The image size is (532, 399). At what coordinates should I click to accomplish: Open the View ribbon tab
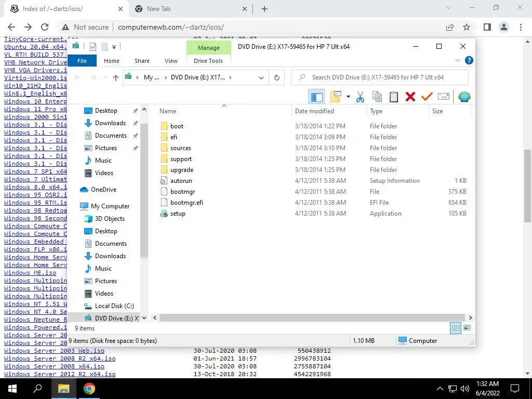pyautogui.click(x=171, y=61)
